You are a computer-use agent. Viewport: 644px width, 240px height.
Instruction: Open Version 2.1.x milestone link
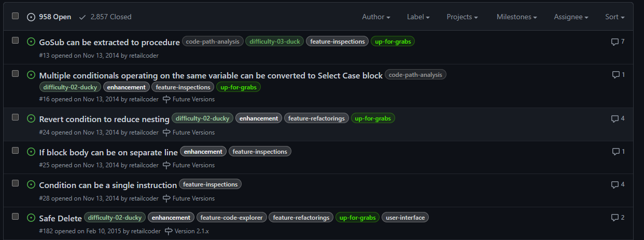(191, 231)
